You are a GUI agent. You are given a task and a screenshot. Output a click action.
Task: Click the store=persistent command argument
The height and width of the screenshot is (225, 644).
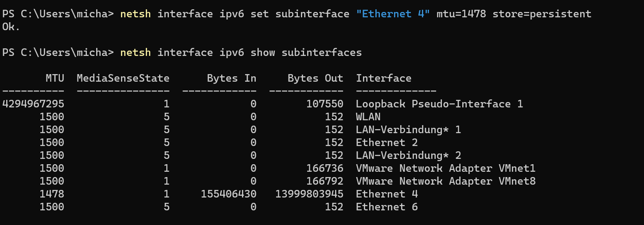pos(542,14)
